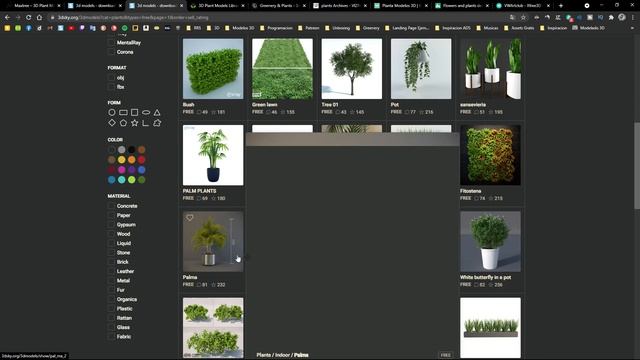Open the browser extensions puzzle icon
The image size is (640, 360).
[611, 18]
